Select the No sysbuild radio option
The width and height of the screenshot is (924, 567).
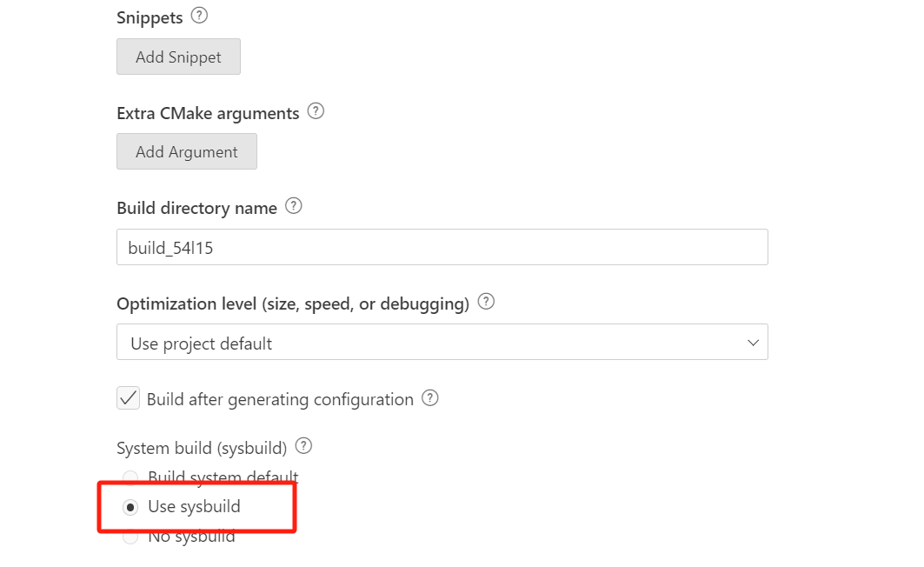pyautogui.click(x=130, y=537)
